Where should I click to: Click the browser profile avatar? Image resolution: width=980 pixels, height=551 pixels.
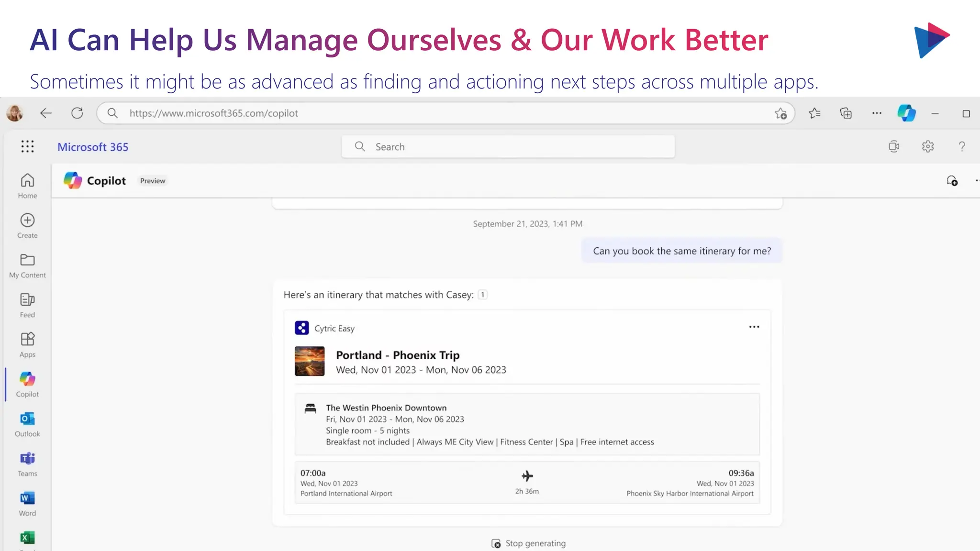15,113
